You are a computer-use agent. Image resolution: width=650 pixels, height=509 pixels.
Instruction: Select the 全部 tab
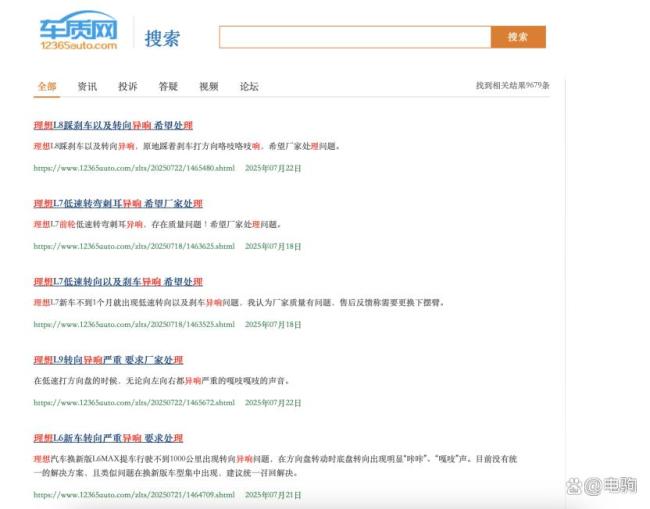point(47,86)
